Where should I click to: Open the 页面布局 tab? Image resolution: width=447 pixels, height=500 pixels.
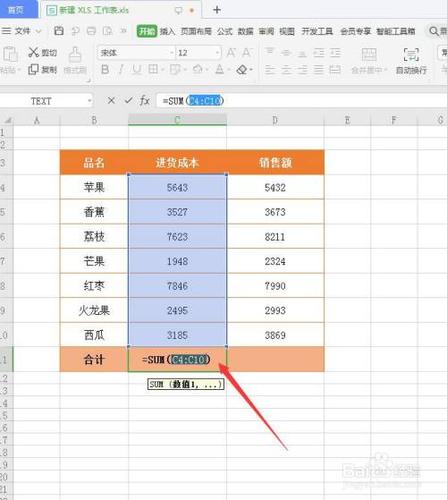click(x=196, y=31)
